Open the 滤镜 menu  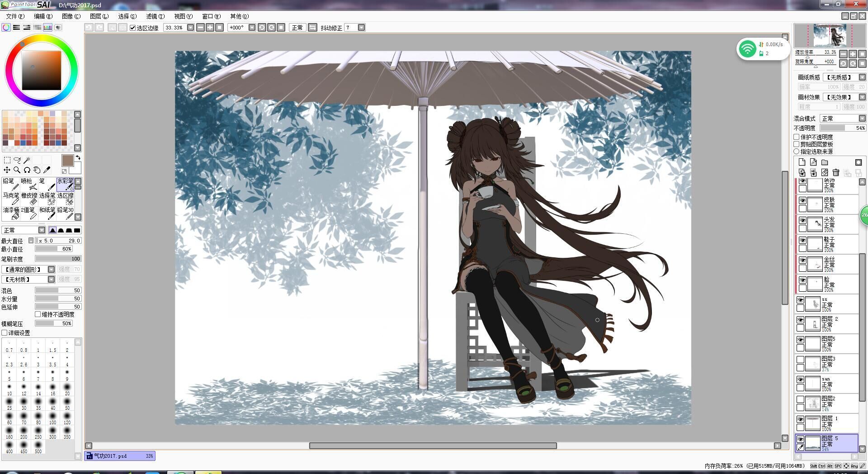click(x=155, y=16)
